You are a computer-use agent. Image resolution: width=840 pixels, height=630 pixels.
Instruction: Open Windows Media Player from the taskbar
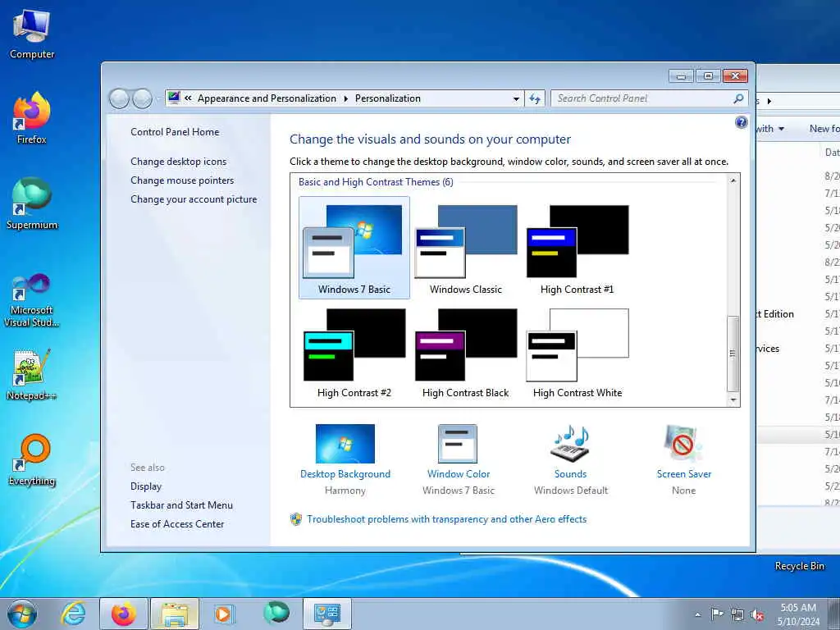(x=224, y=614)
